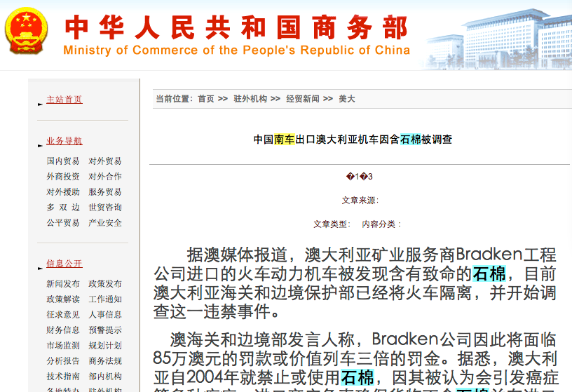
Task: Click the 文章类型 label
Action: [332, 224]
